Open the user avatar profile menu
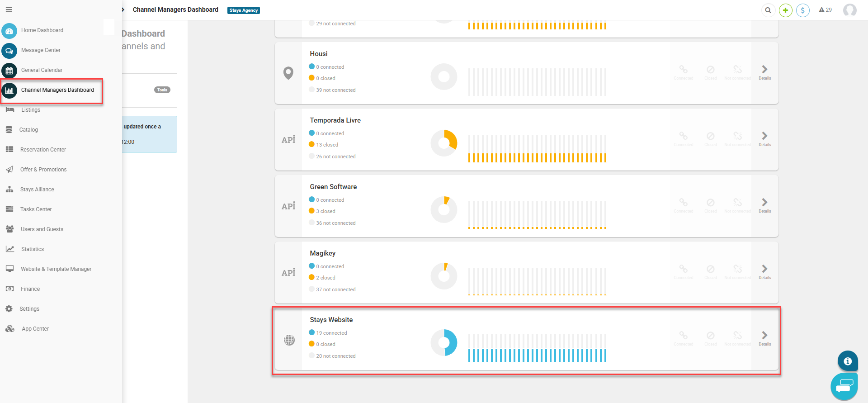This screenshot has height=403, width=868. (x=850, y=10)
